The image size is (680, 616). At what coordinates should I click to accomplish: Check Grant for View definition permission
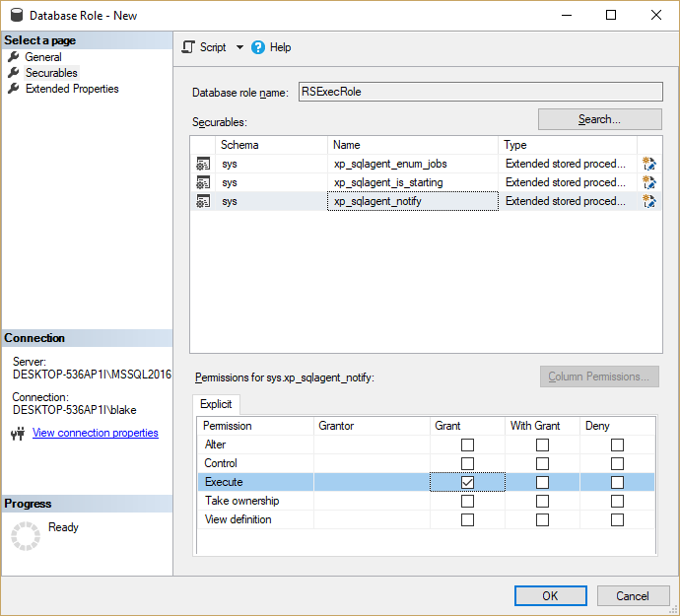(467, 519)
